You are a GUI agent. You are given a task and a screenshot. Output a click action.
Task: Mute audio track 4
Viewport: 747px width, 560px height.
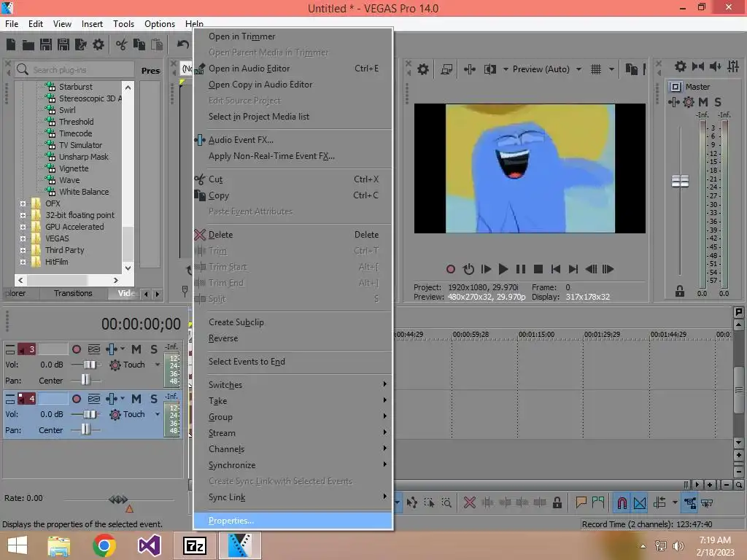136,399
